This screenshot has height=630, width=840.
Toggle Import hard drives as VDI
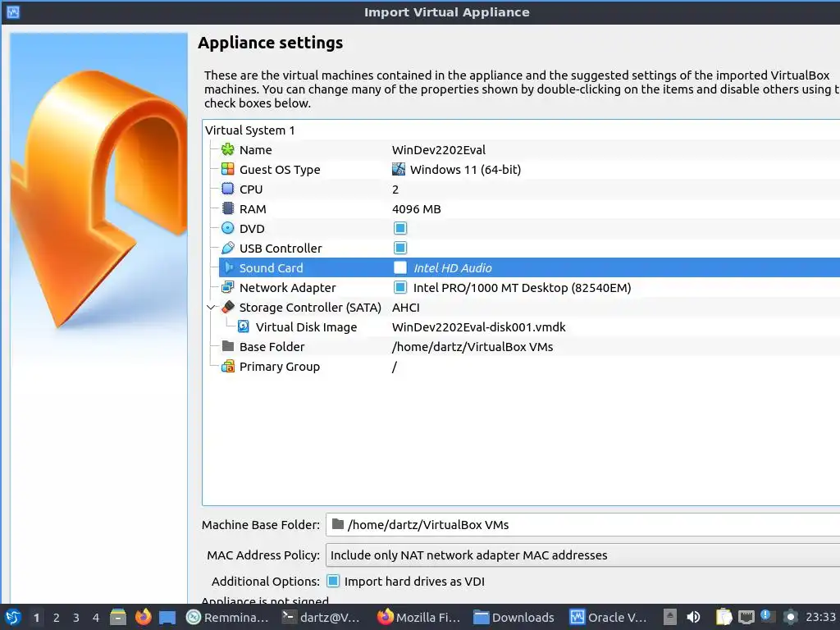(x=333, y=581)
